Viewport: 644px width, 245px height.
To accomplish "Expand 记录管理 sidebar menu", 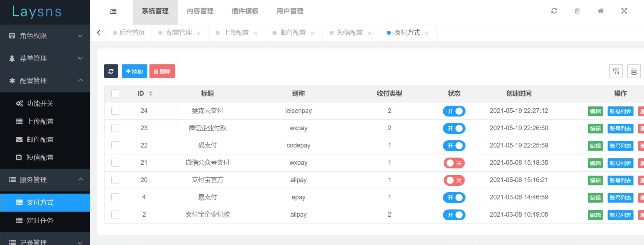I will point(45,241).
